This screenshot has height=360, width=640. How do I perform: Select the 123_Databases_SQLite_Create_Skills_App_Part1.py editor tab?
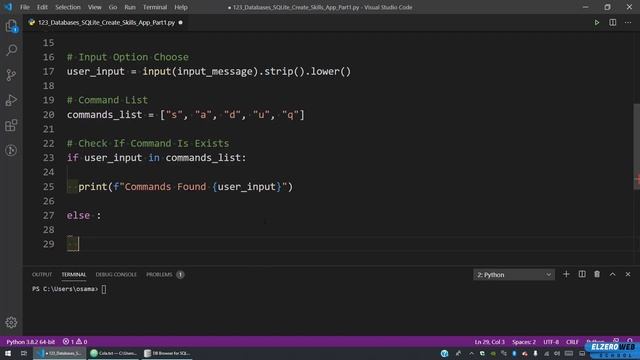[106, 22]
